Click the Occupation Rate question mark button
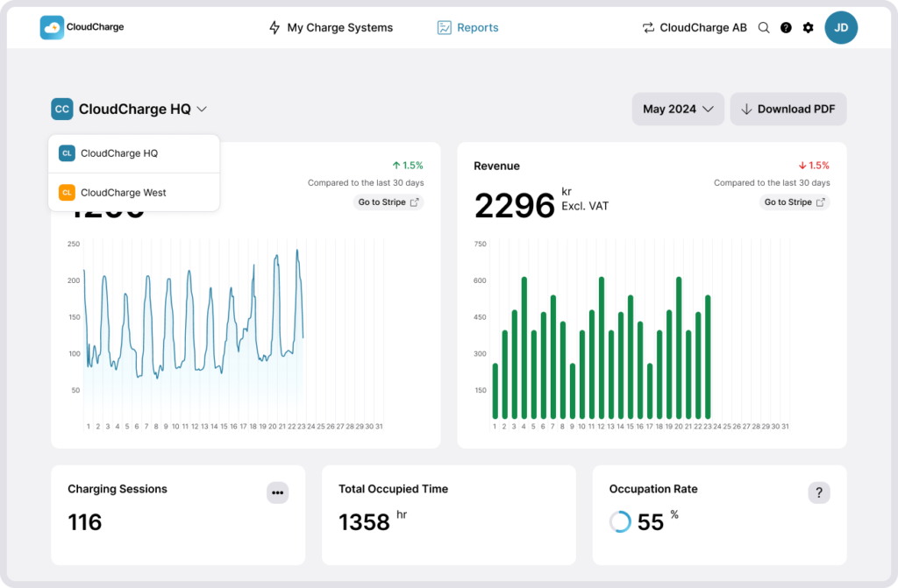The width and height of the screenshot is (898, 588). click(819, 492)
